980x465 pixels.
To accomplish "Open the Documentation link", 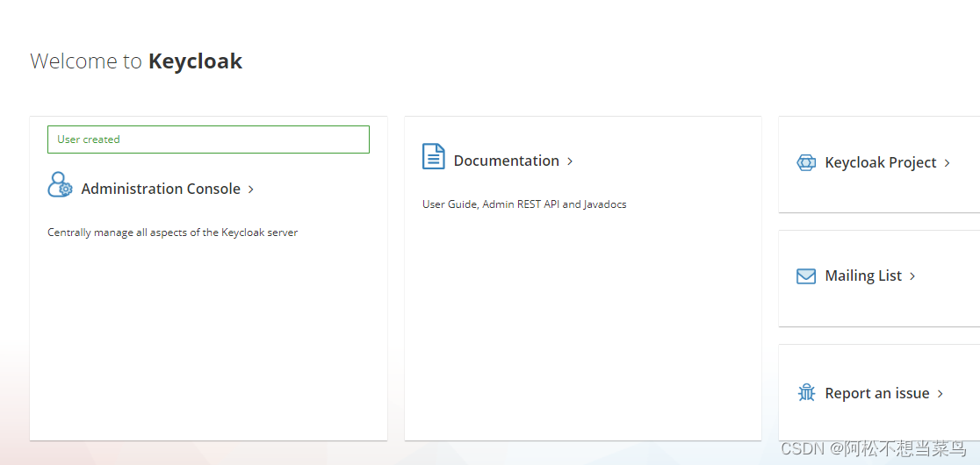I will (507, 161).
